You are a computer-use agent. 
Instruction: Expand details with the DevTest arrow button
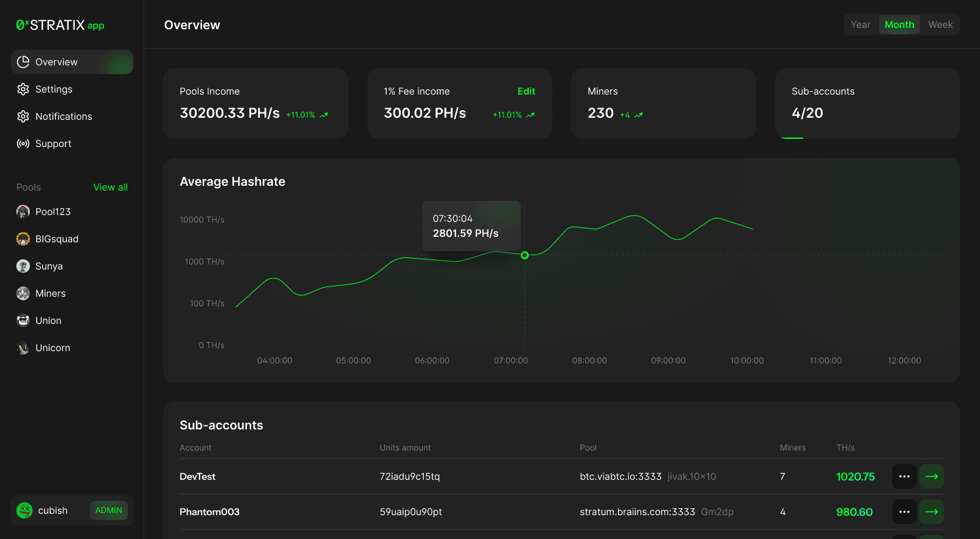tap(931, 476)
